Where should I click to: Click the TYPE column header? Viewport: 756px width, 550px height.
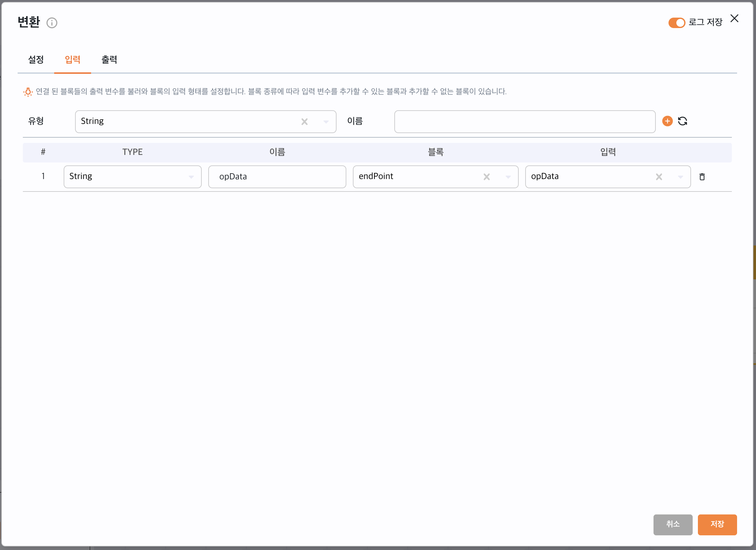coord(132,152)
